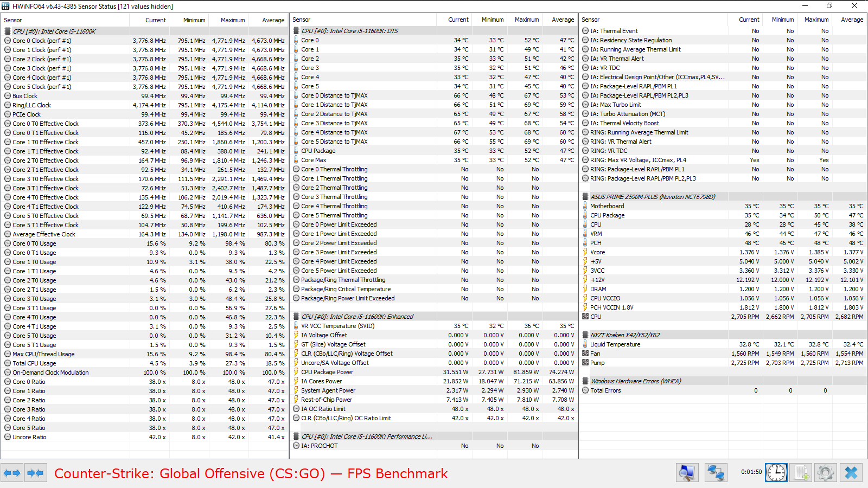This screenshot has height=488, width=868.
Task: Select the Core 5 Ratio row
Action: pyautogui.click(x=144, y=428)
